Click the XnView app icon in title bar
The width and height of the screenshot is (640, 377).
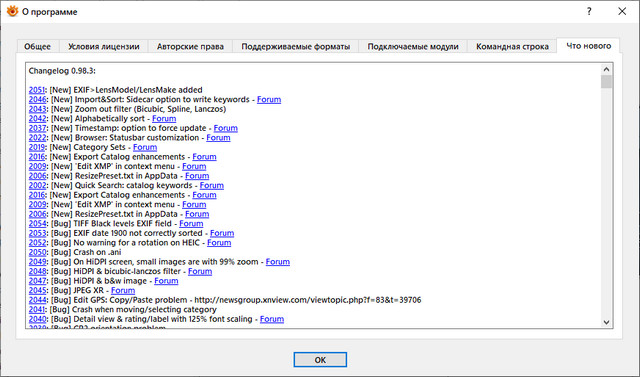12,11
